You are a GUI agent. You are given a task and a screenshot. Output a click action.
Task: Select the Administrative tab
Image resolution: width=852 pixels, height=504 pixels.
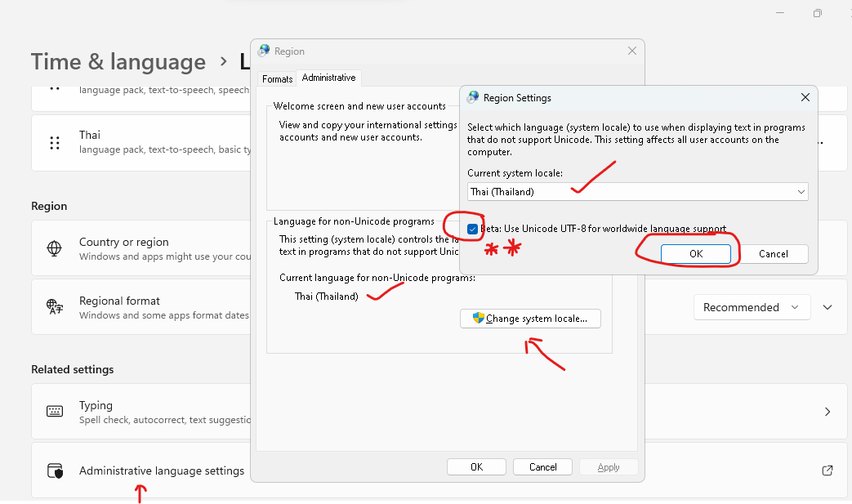[x=328, y=78]
